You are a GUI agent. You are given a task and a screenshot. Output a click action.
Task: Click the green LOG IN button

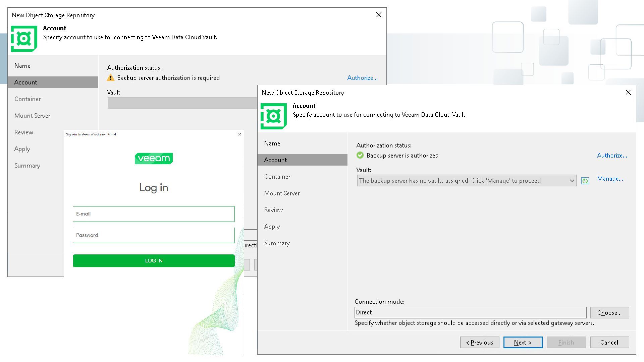click(154, 260)
